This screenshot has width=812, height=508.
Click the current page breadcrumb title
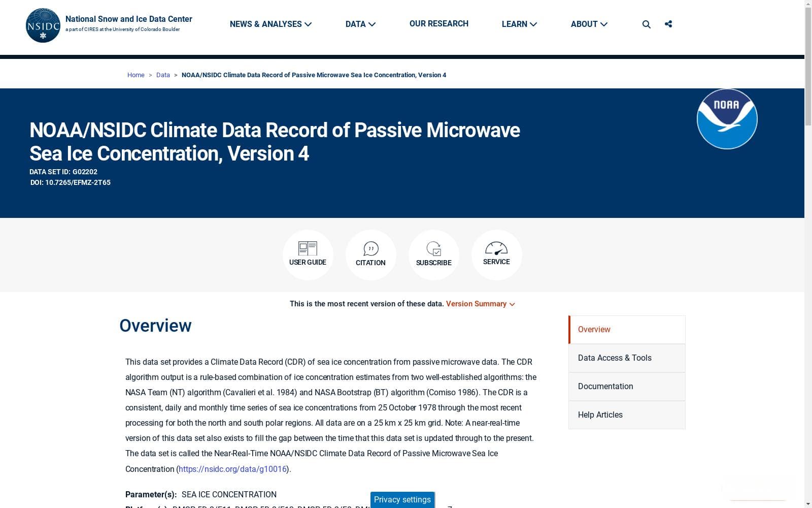point(314,75)
